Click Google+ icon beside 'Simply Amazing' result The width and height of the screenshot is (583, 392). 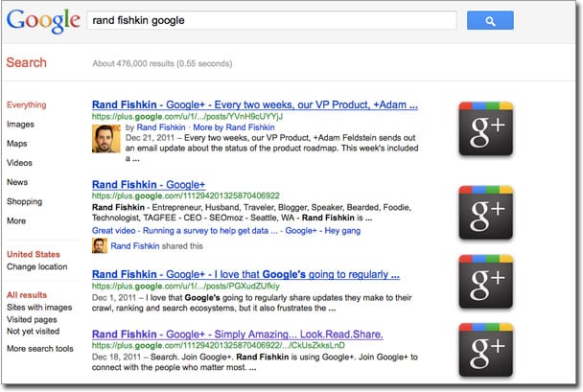(486, 350)
